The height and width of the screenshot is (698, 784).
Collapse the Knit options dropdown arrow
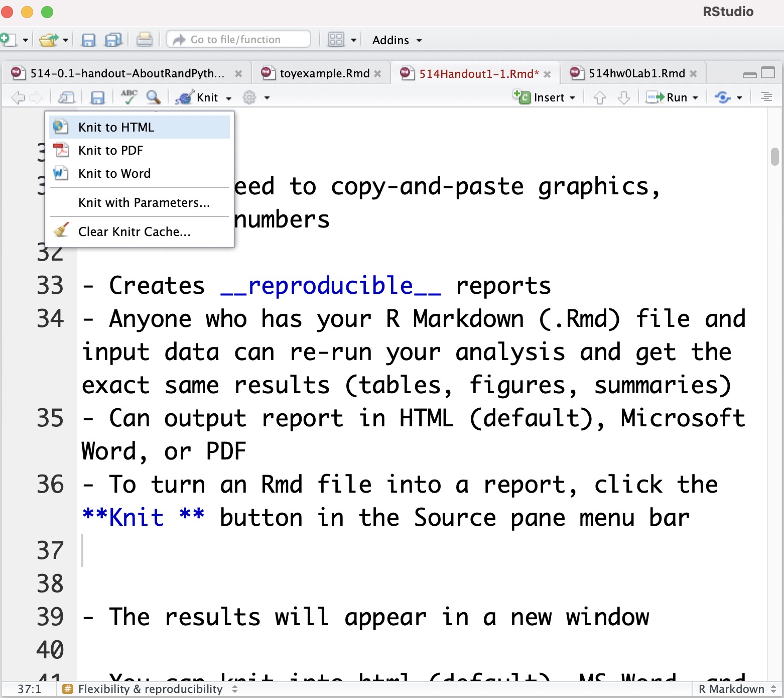click(229, 98)
